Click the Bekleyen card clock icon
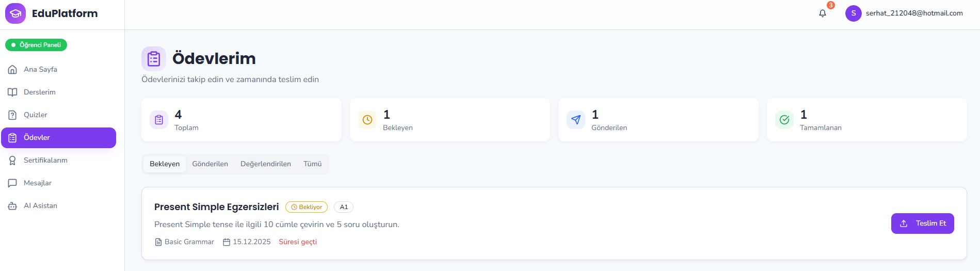The height and width of the screenshot is (271, 980). (367, 120)
